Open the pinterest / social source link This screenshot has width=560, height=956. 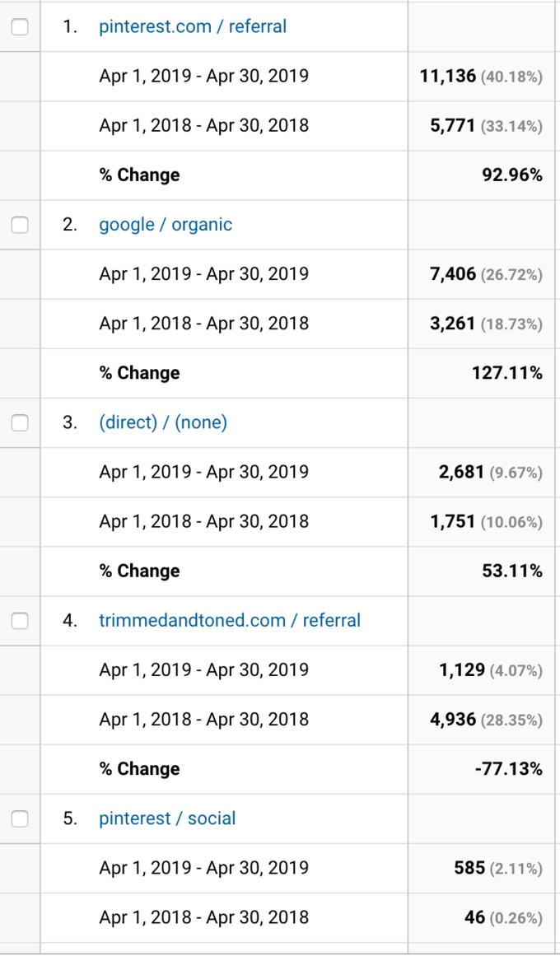(x=167, y=818)
